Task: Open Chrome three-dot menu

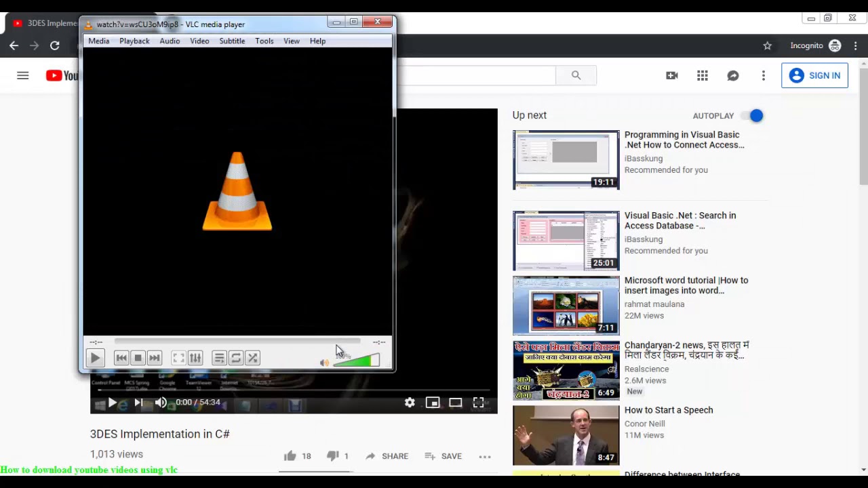Action: coord(856,45)
